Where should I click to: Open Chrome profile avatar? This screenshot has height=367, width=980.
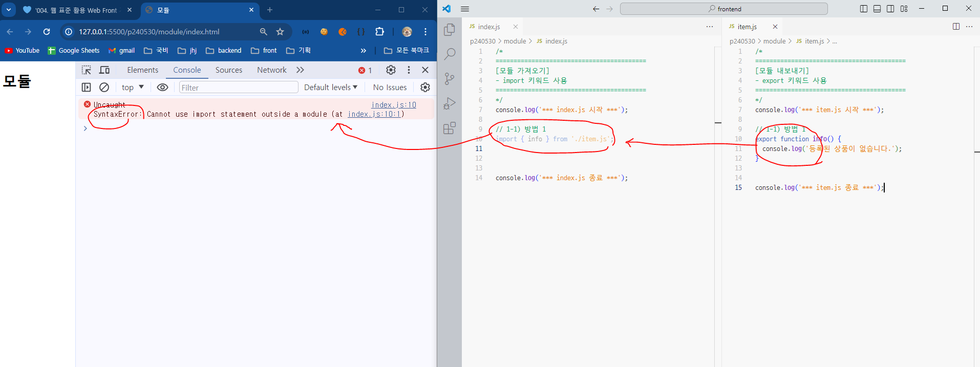point(407,32)
